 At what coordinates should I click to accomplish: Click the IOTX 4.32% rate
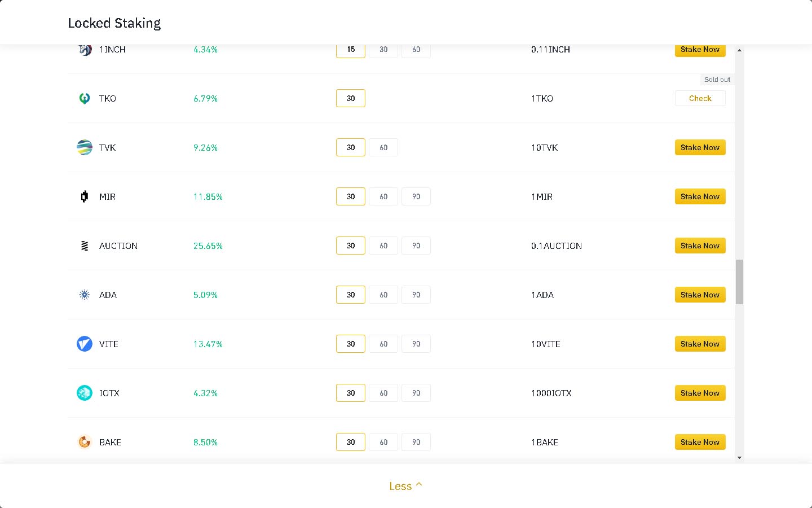pyautogui.click(x=205, y=393)
